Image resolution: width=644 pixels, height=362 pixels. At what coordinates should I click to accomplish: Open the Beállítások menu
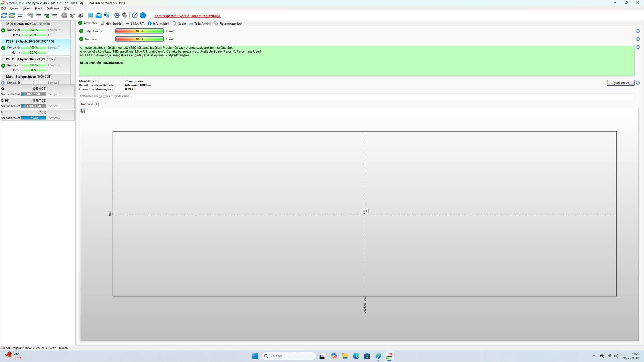tap(53, 8)
